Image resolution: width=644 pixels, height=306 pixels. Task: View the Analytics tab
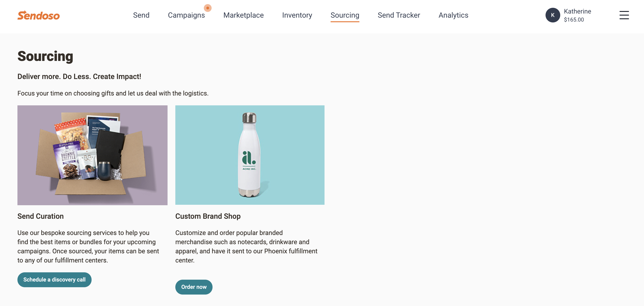(453, 15)
